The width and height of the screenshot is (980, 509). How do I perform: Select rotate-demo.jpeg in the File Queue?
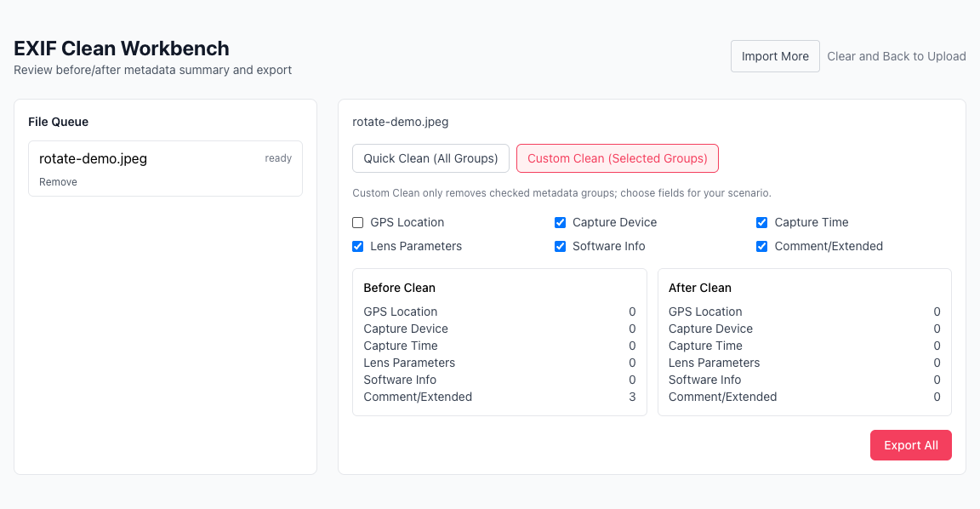click(94, 158)
